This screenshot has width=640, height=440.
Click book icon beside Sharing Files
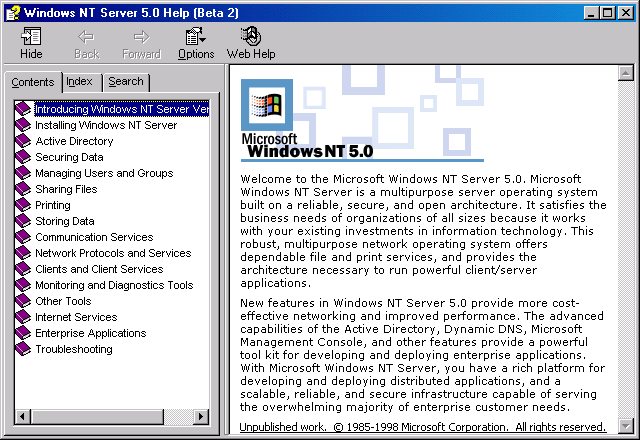point(23,189)
